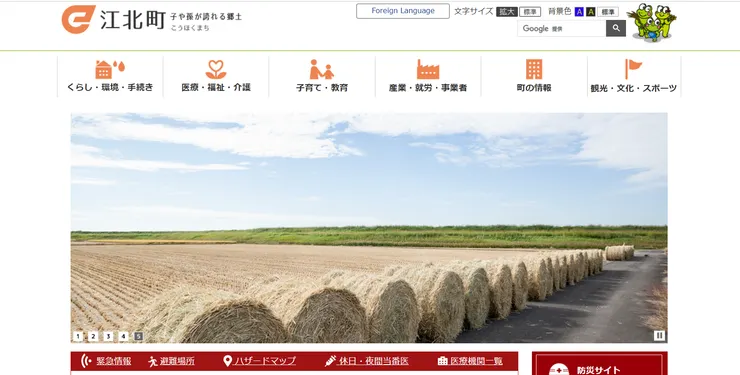Open the 防災サイト banner
Image resolution: width=740 pixels, height=375 pixels.
599,364
